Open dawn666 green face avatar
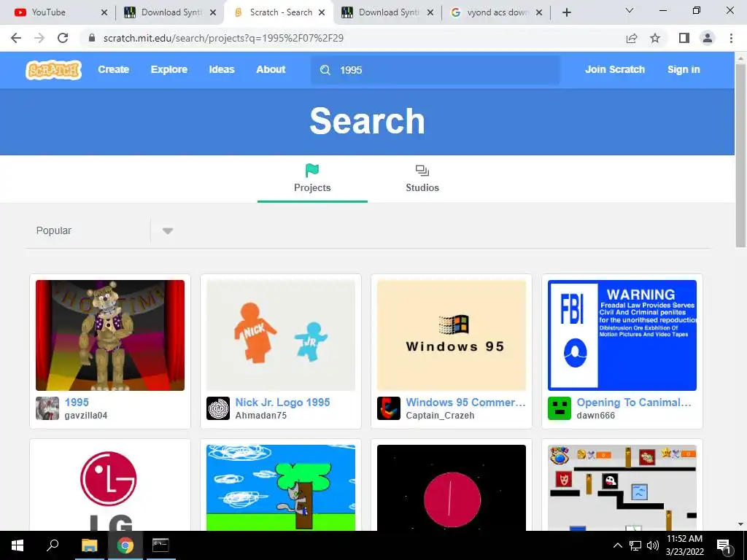747x560 pixels. [560, 408]
